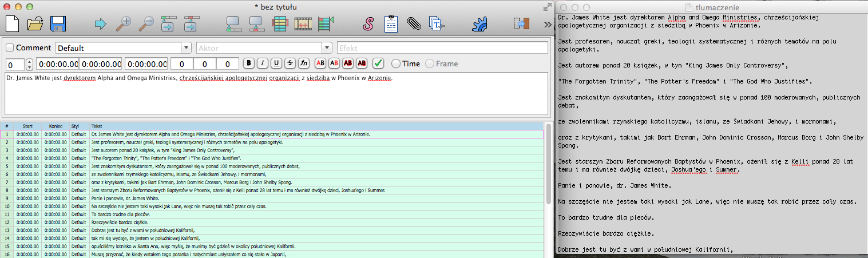Select the Time radio button
The width and height of the screenshot is (868, 258).
pyautogui.click(x=395, y=63)
